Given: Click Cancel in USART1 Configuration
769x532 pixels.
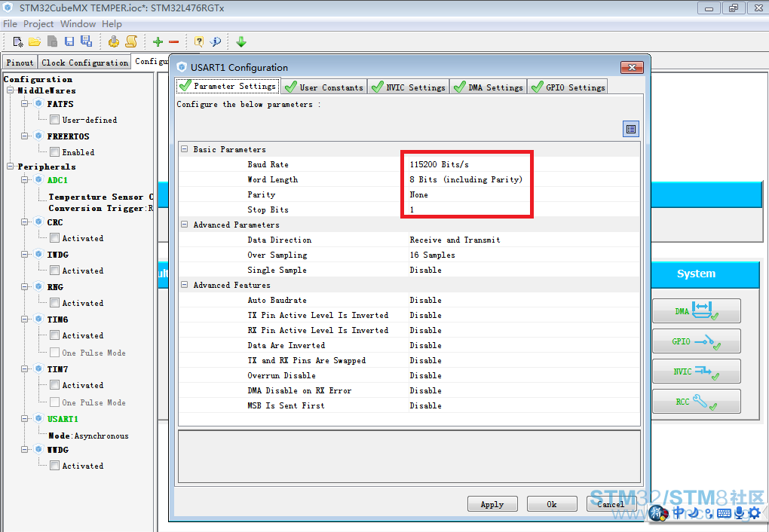Looking at the screenshot, I should (611, 504).
